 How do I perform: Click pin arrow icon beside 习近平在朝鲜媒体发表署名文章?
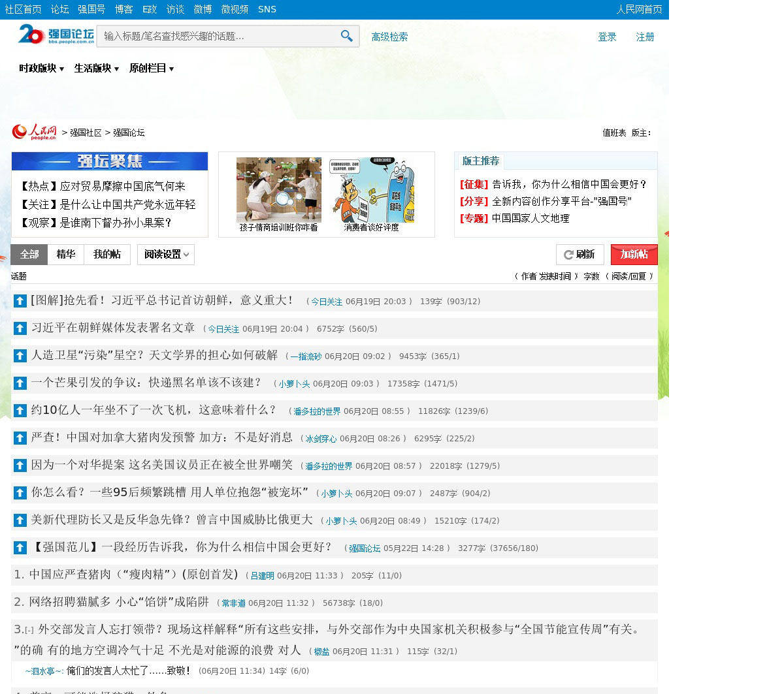(x=20, y=328)
